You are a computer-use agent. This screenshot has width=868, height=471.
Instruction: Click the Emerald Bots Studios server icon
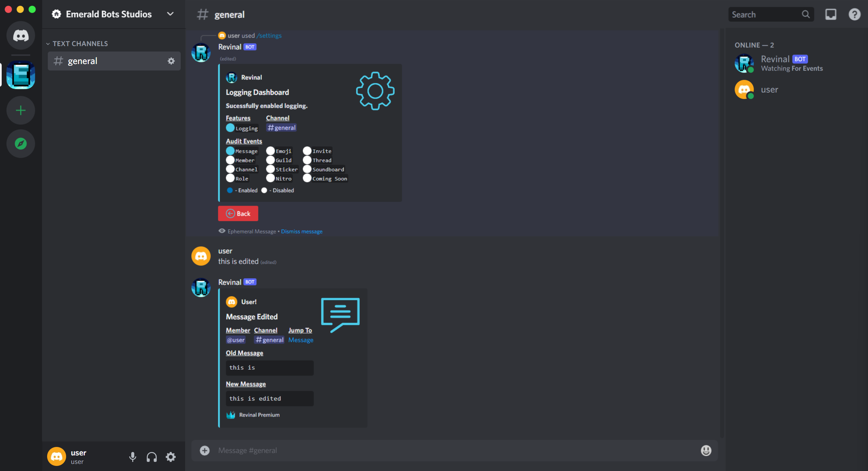pyautogui.click(x=21, y=75)
